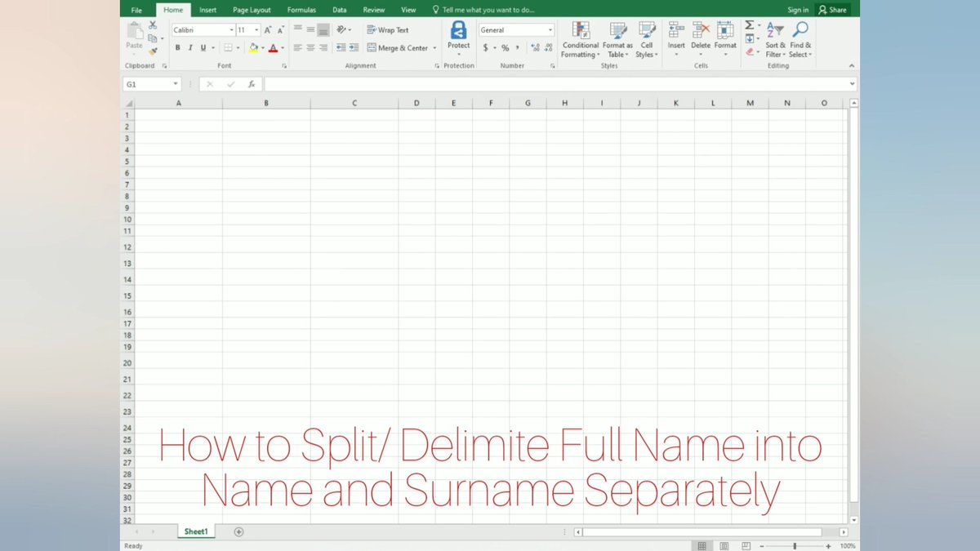980x551 pixels.
Task: Click the Decrease Indent icon
Action: [x=341, y=48]
